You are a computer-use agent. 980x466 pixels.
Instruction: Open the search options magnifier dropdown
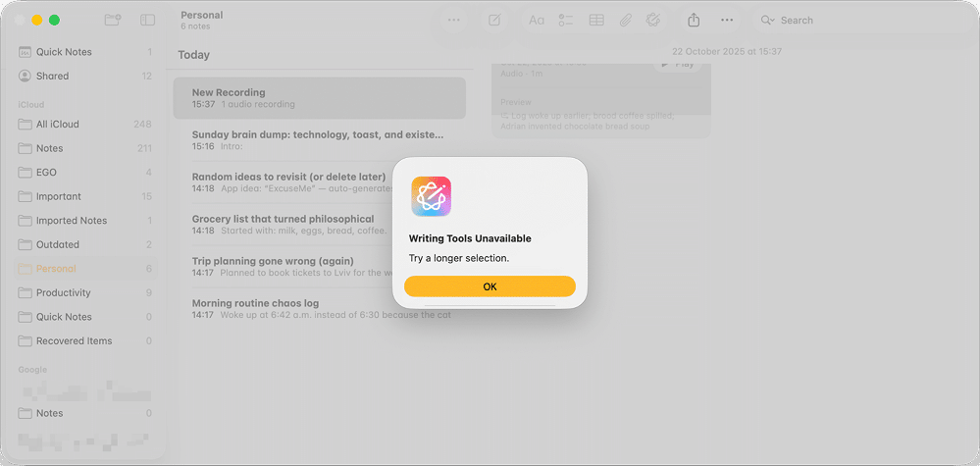pos(768,20)
